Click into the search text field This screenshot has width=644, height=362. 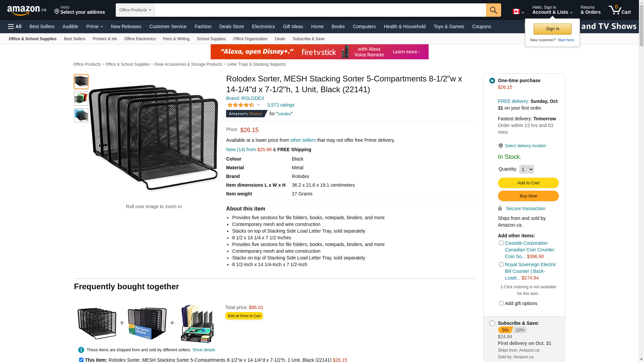(320, 10)
